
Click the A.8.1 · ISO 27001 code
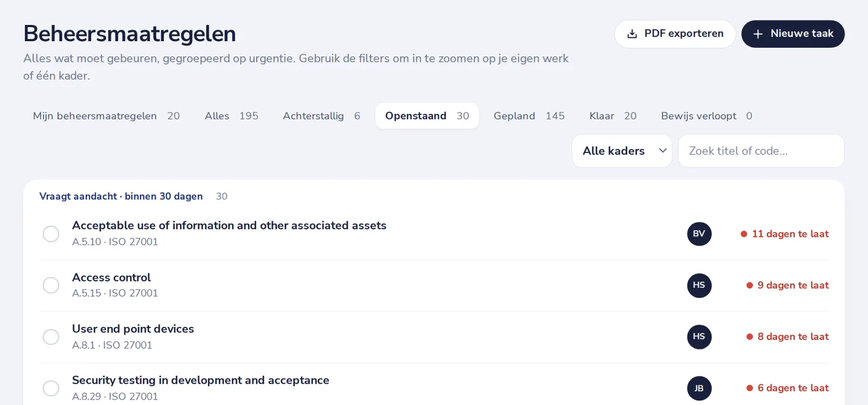(x=112, y=345)
